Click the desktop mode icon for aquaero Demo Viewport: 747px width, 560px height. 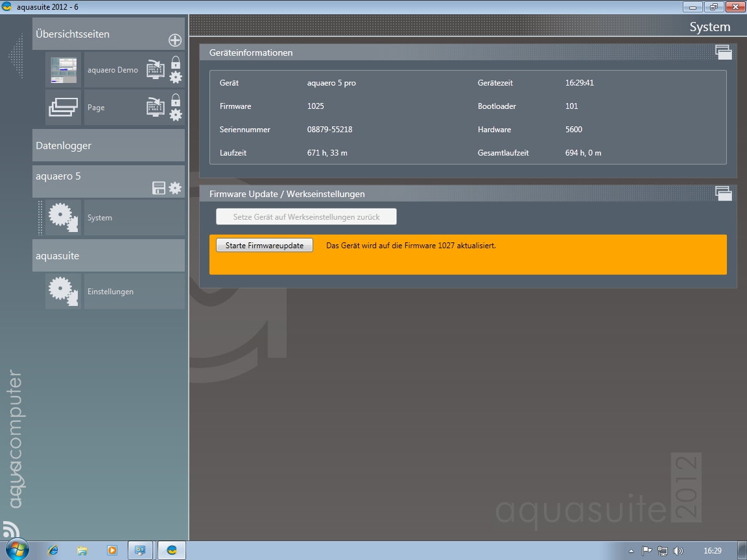[x=156, y=69]
